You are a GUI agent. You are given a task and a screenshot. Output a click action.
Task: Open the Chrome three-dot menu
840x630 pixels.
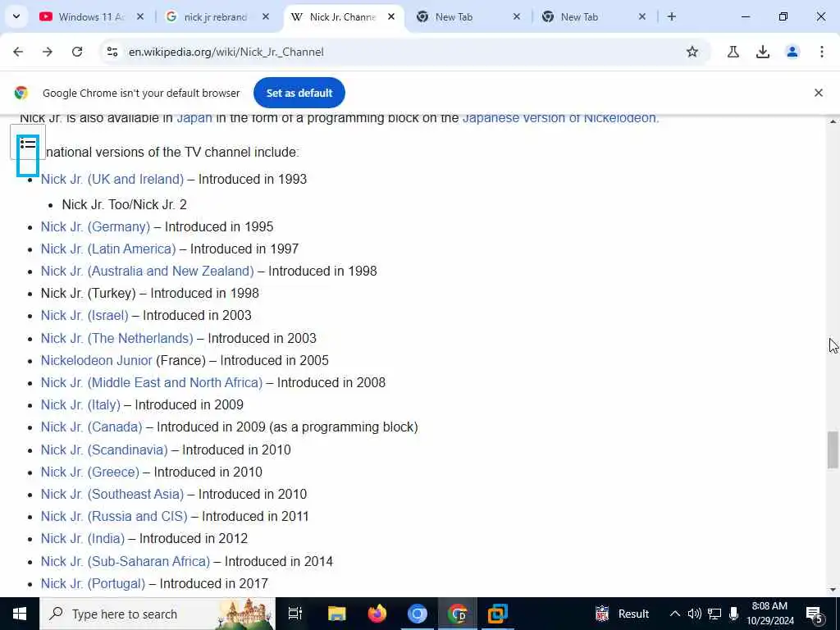click(x=822, y=52)
